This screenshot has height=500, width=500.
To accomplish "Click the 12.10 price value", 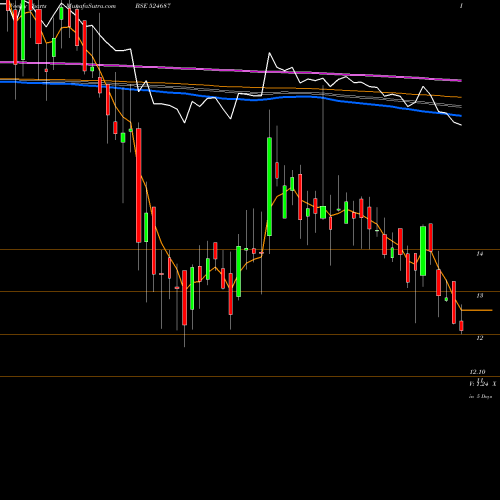I will click(477, 372).
